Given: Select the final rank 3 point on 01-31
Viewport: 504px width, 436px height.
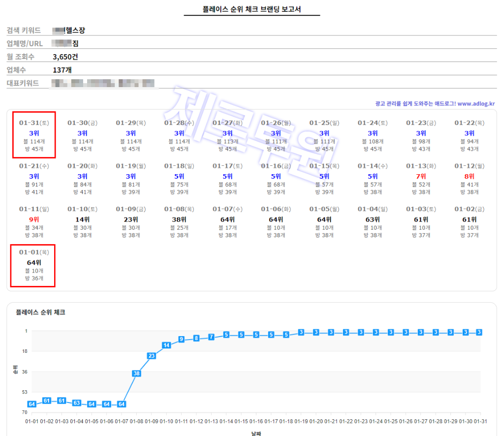Looking at the screenshot, I should tap(480, 332).
